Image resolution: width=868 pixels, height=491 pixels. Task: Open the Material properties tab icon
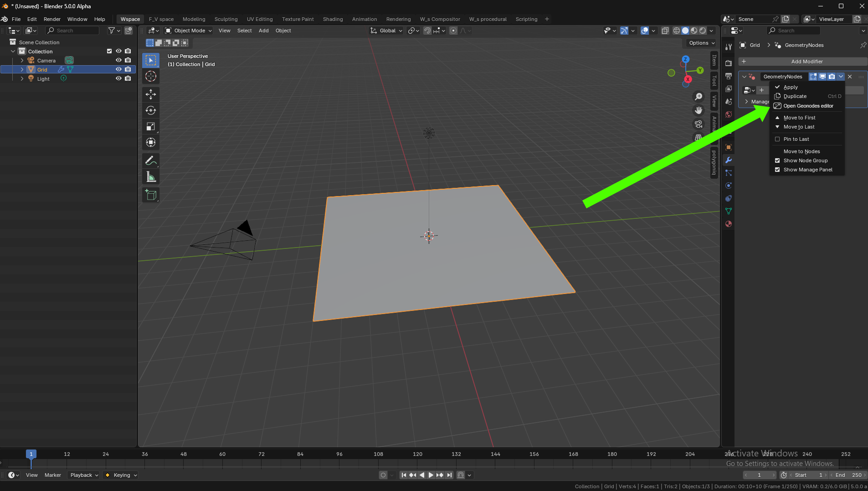click(729, 224)
